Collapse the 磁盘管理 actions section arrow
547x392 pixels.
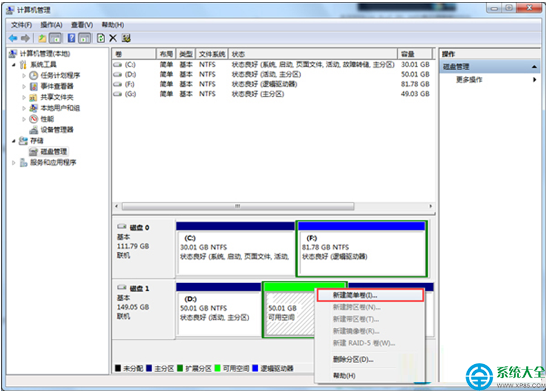[x=534, y=67]
